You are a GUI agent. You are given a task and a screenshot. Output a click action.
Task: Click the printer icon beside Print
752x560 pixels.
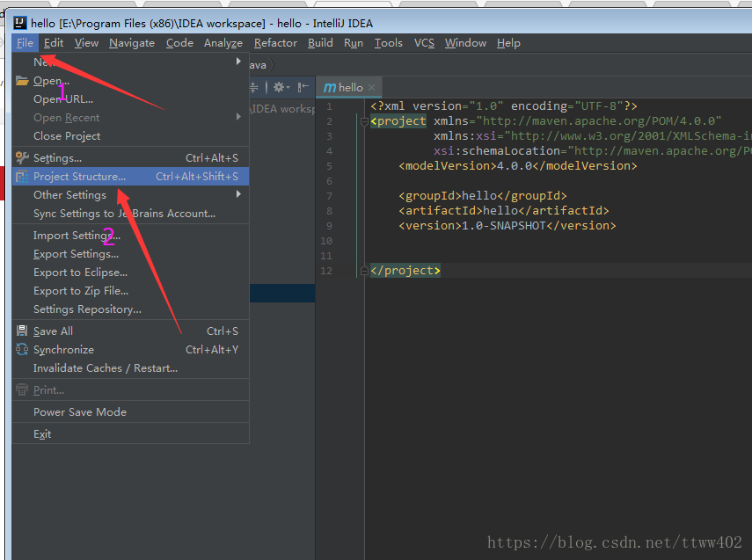(x=22, y=389)
